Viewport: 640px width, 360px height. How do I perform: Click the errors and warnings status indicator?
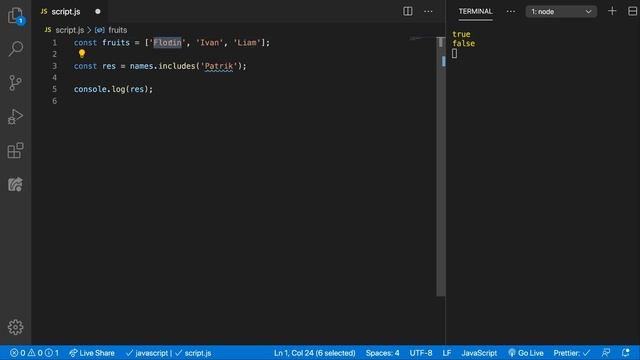(x=34, y=353)
